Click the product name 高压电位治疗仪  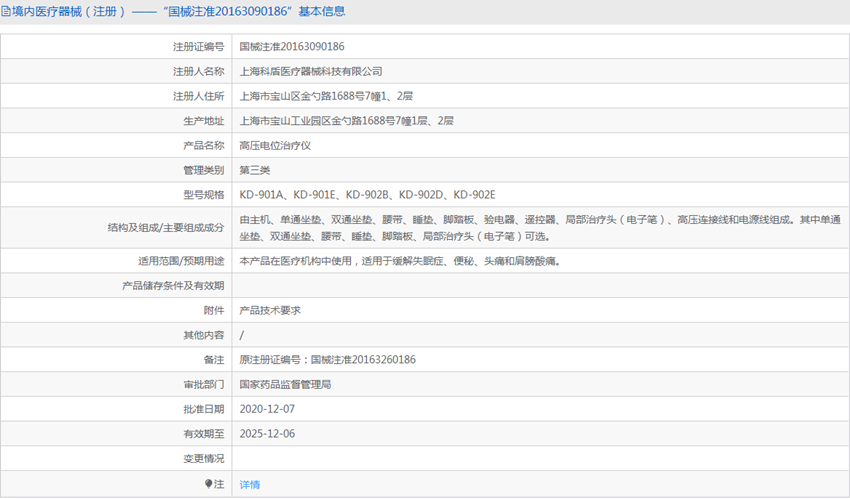click(x=275, y=145)
